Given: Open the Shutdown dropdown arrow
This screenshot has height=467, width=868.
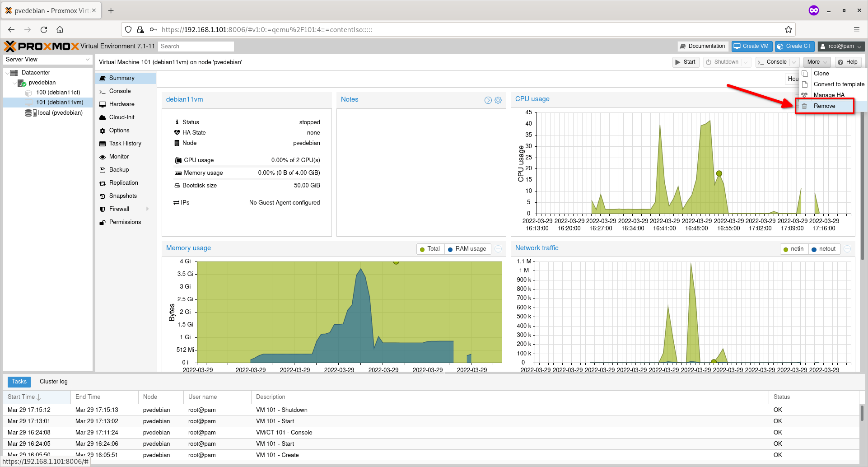Looking at the screenshot, I should tap(746, 62).
